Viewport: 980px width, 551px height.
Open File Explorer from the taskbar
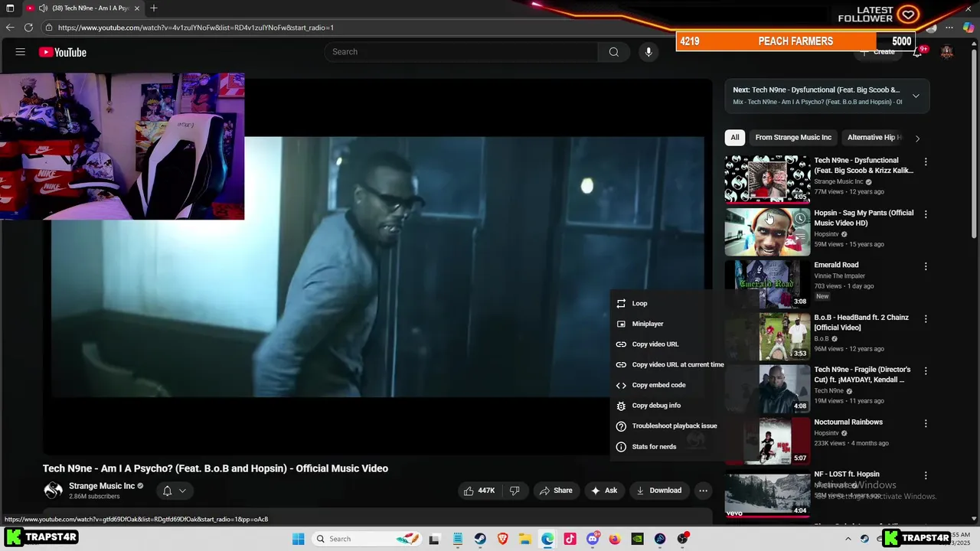[x=524, y=539]
